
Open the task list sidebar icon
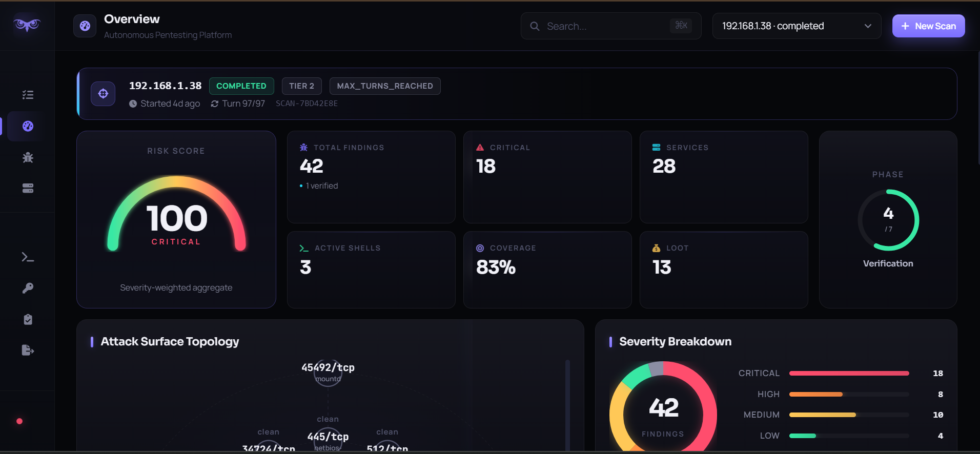coord(28,95)
